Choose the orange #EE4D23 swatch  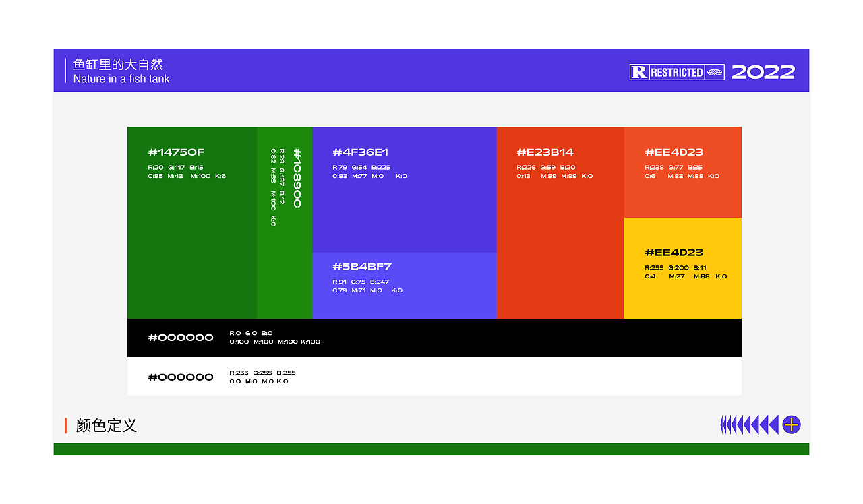[x=682, y=172]
